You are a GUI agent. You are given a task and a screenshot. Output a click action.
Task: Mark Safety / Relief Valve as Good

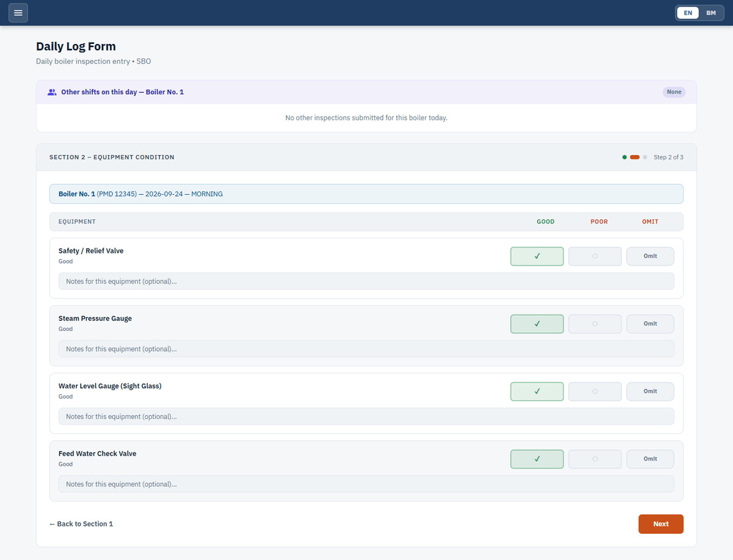coord(537,256)
